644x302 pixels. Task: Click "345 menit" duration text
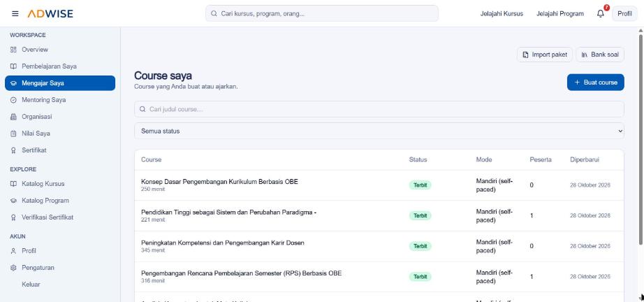click(153, 250)
